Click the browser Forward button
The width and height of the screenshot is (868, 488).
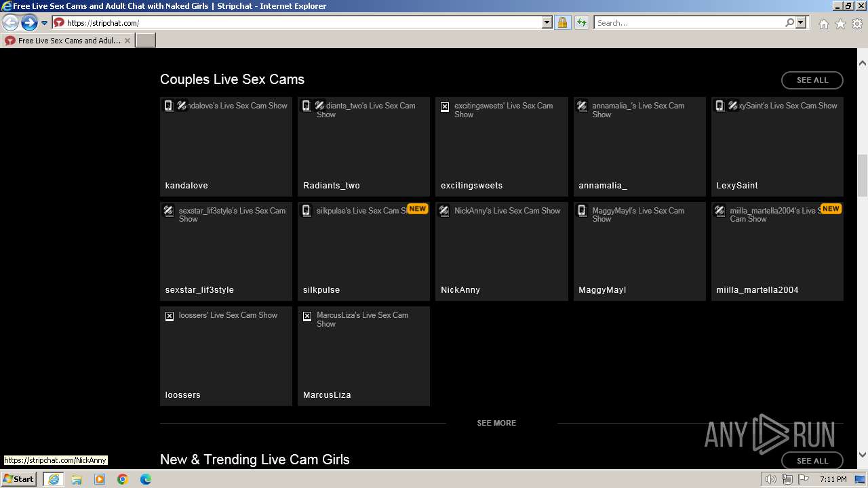tap(28, 23)
